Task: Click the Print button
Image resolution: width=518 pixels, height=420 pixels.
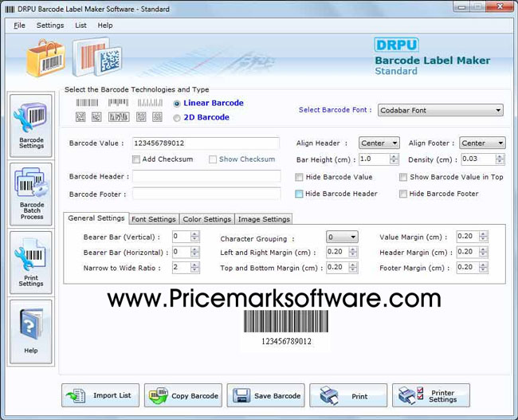Action: (x=348, y=395)
